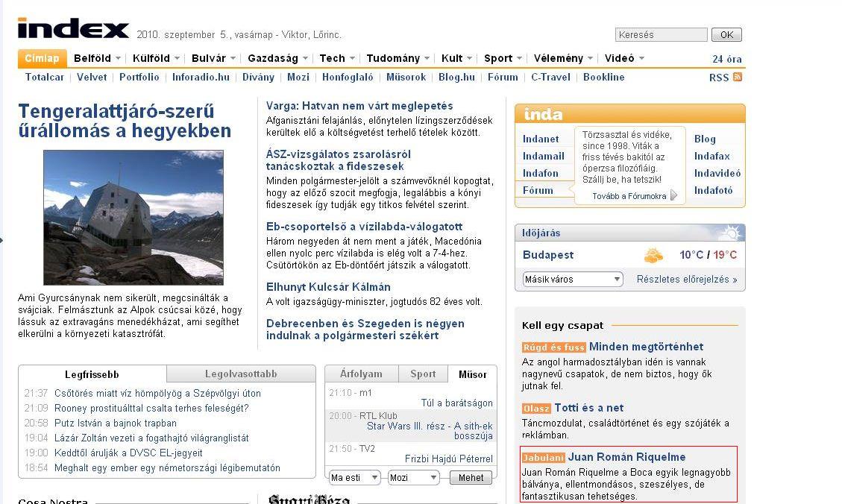This screenshot has height=504, width=842.
Task: Select the Címlap tab
Action: (x=42, y=58)
